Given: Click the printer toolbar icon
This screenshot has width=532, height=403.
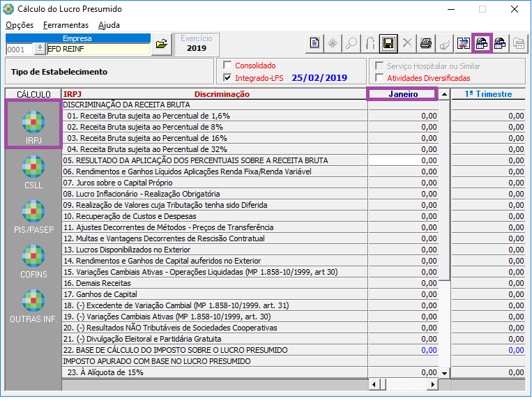Looking at the screenshot, I should tap(425, 43).
